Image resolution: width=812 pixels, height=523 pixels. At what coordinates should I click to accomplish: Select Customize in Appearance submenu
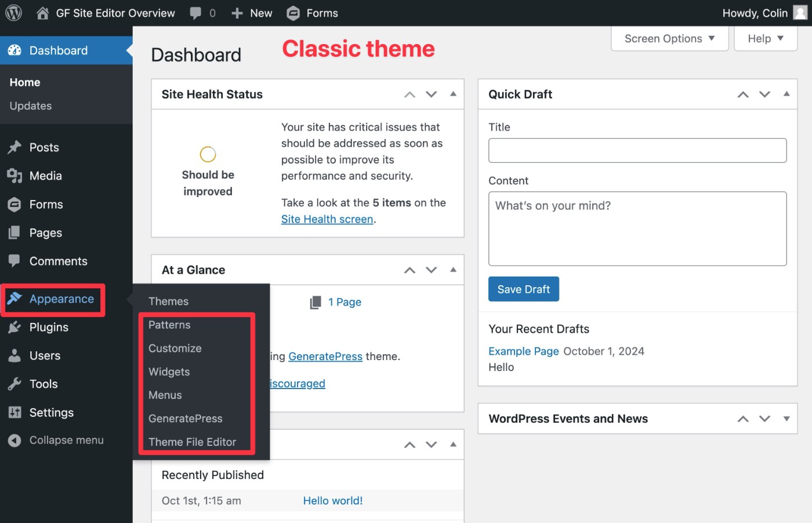175,348
